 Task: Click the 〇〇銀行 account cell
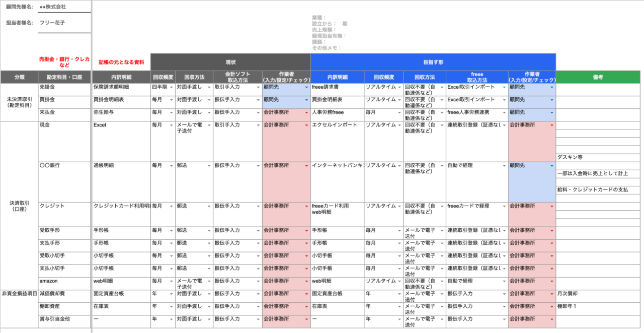pyautogui.click(x=64, y=182)
